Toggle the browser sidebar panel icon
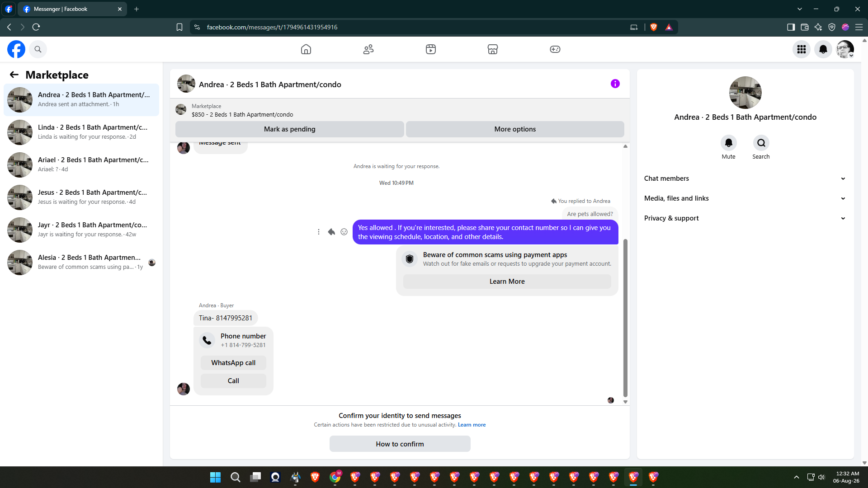The height and width of the screenshot is (488, 868). point(791,27)
